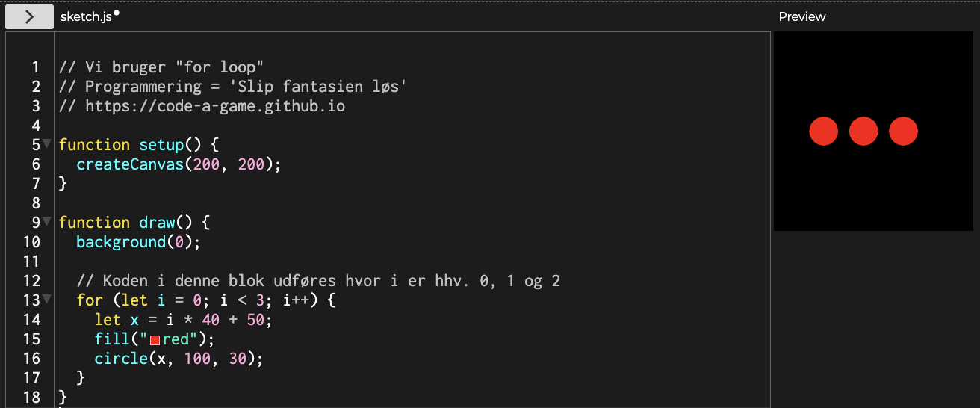Screen dimensions: 980x408
Task: Open the red color swatch in fill
Action: 155,340
